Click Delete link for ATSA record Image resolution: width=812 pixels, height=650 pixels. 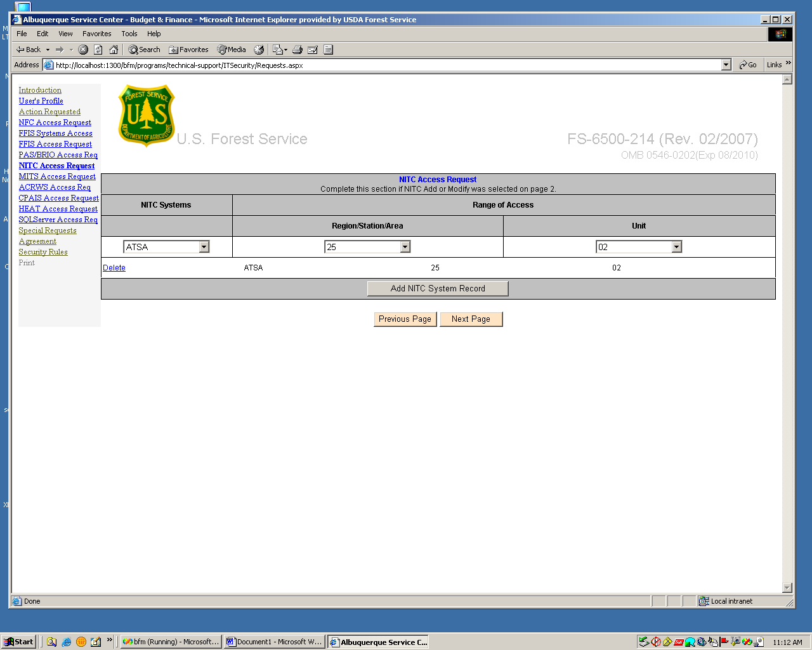tap(114, 268)
